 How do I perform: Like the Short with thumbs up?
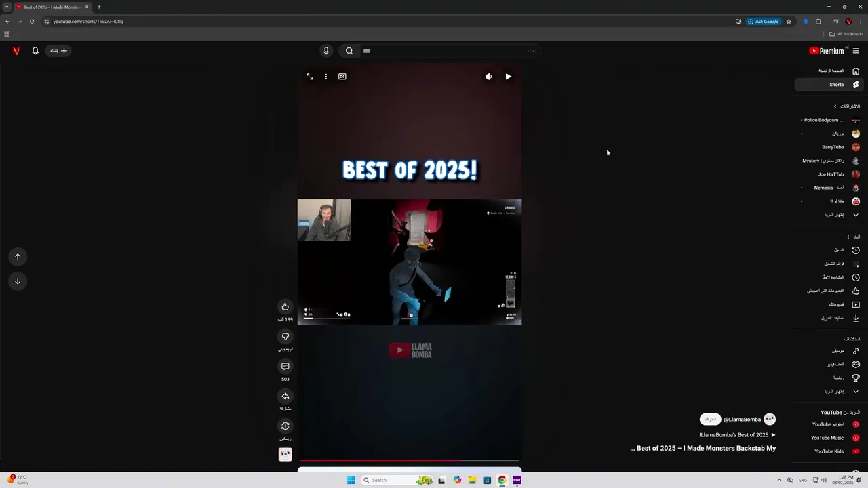point(285,307)
